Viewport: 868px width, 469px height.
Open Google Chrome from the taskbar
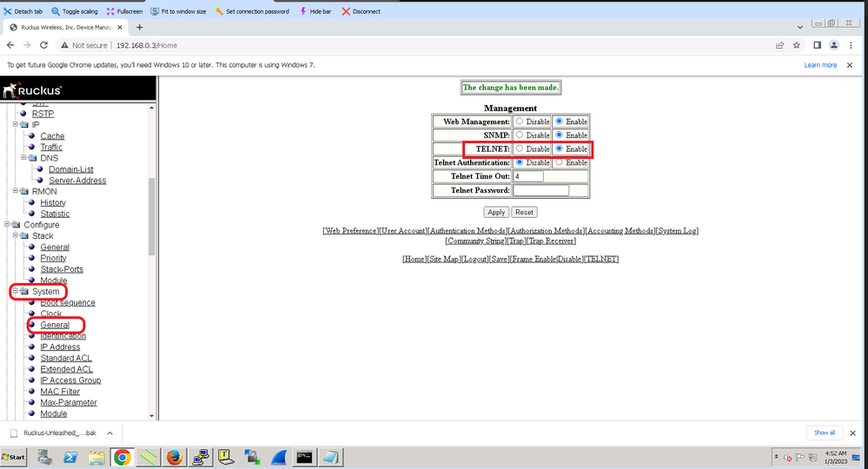(x=122, y=457)
